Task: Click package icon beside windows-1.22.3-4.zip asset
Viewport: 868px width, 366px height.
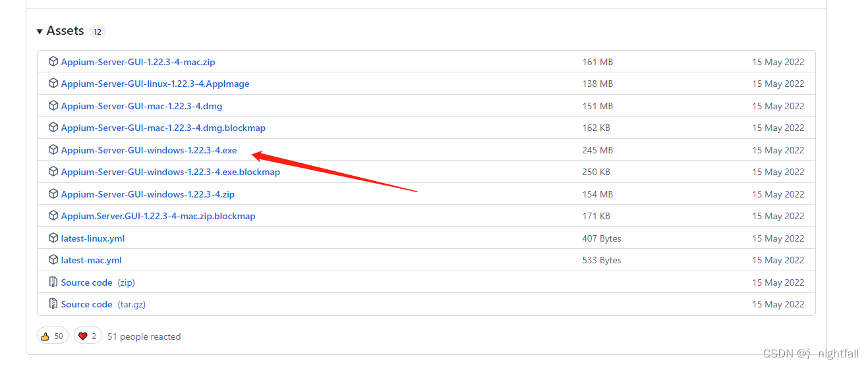Action: coord(53,194)
